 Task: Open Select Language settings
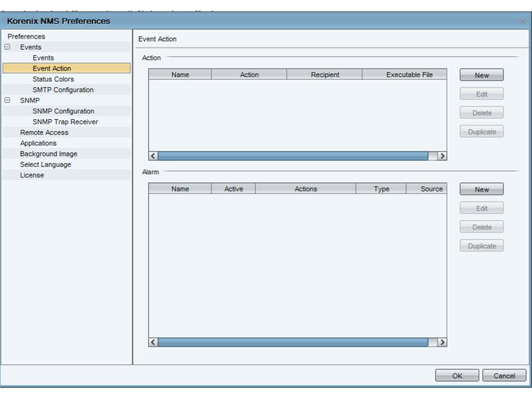pos(45,164)
